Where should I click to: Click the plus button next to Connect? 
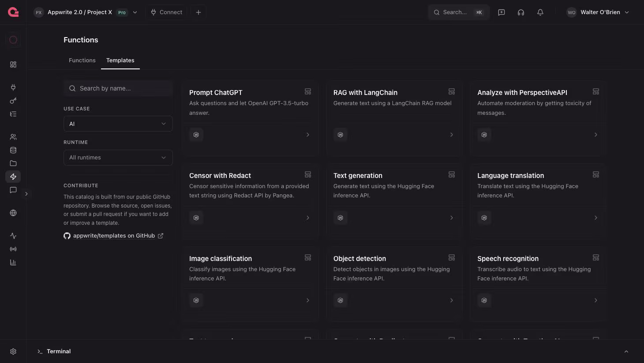coord(198,12)
